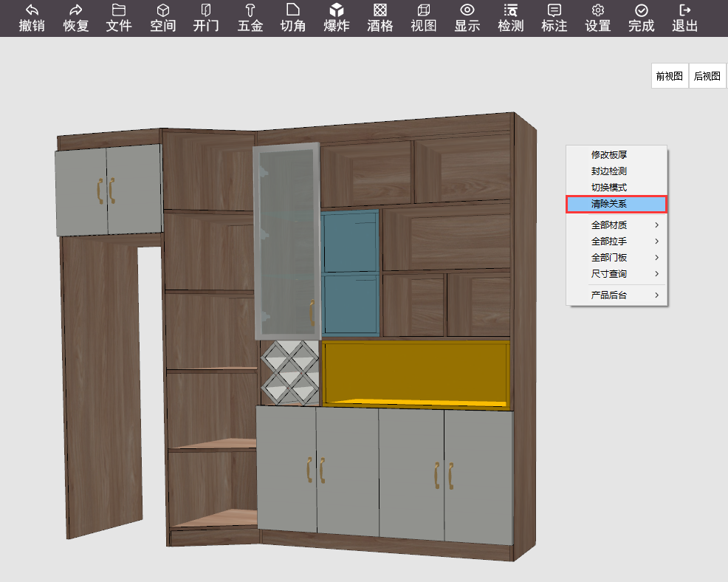Activate the 爆炸 explode view
728x582 pixels.
(337, 18)
